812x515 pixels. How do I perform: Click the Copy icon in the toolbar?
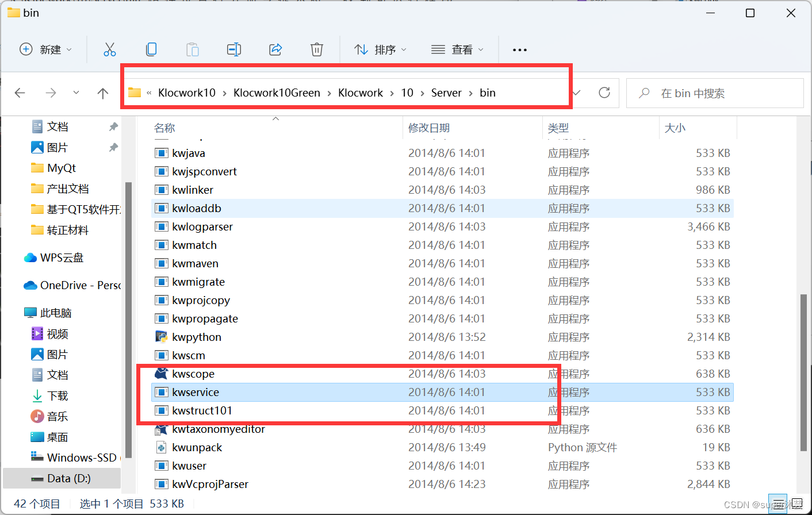click(151, 49)
